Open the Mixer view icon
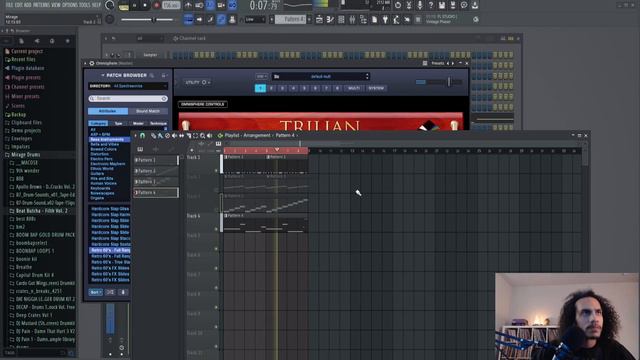 [x=352, y=20]
